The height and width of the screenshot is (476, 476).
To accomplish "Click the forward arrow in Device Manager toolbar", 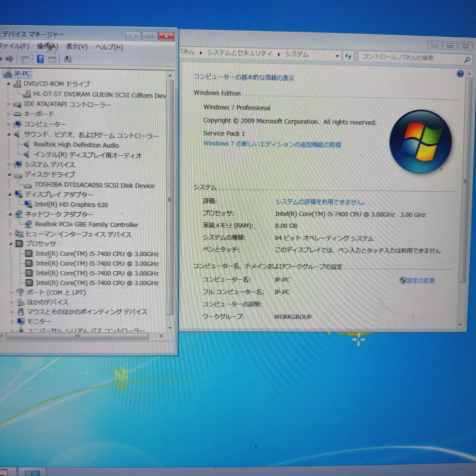I will tap(10, 59).
